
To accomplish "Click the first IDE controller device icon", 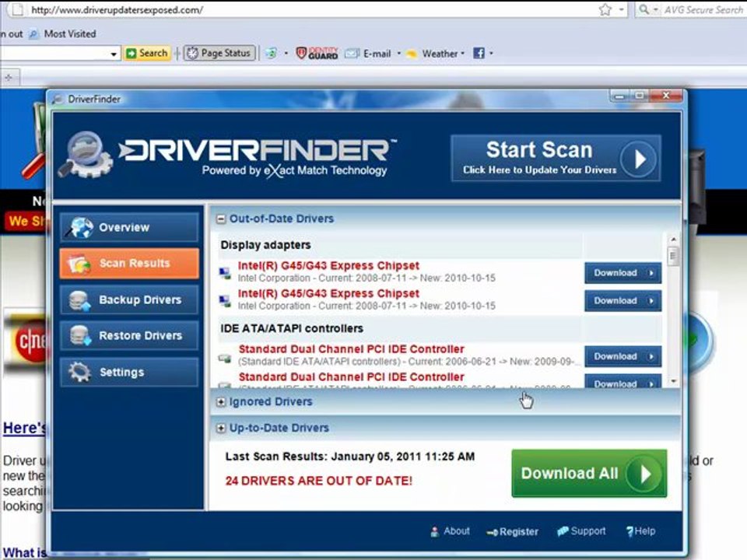I will [224, 358].
